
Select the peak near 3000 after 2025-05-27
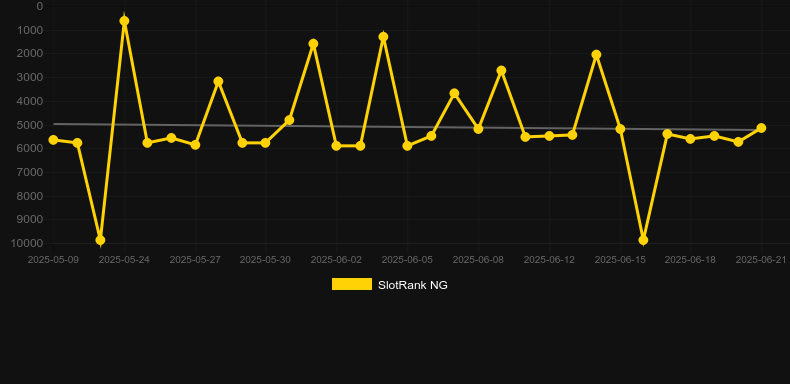(x=218, y=81)
